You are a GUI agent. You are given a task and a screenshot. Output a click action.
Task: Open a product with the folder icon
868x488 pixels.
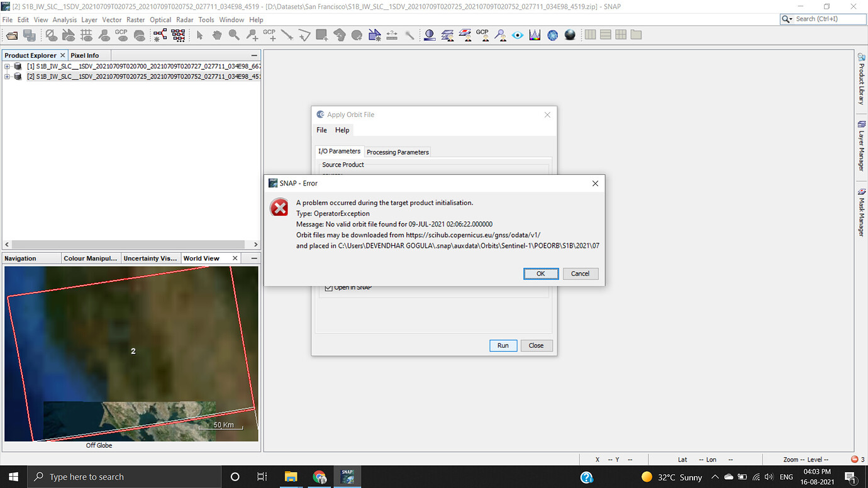pos(11,35)
